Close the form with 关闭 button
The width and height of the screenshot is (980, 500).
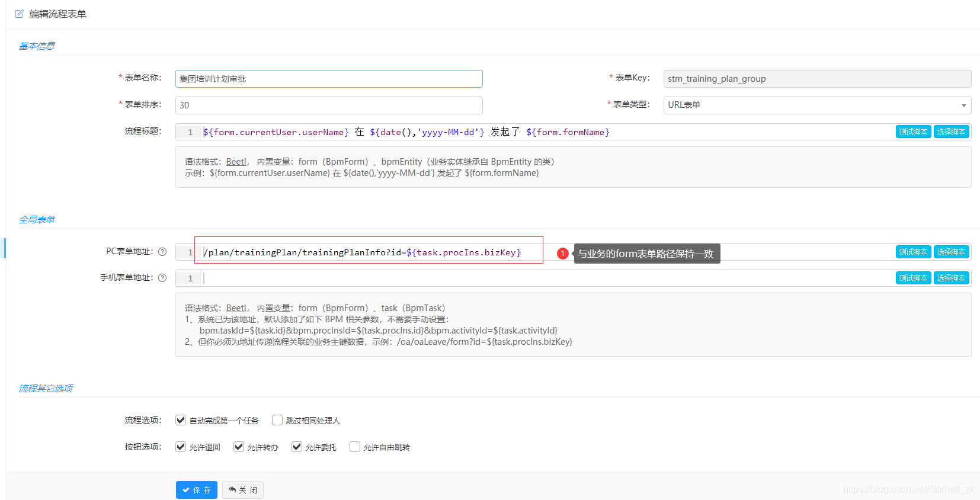coord(243,490)
